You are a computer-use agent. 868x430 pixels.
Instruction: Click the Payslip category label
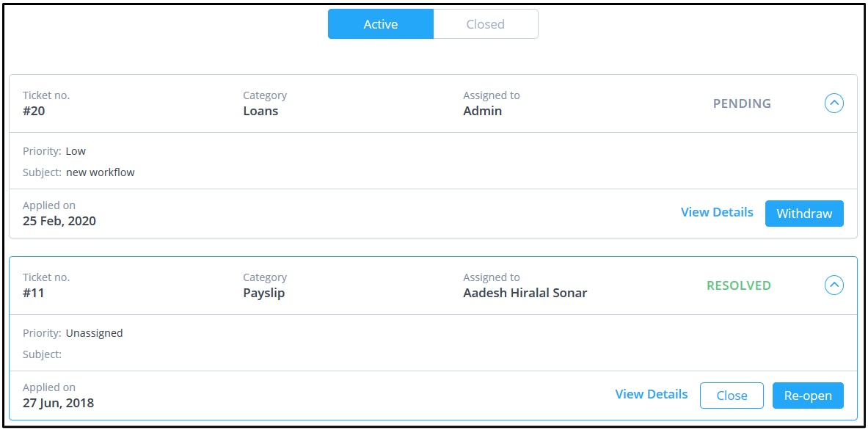264,293
